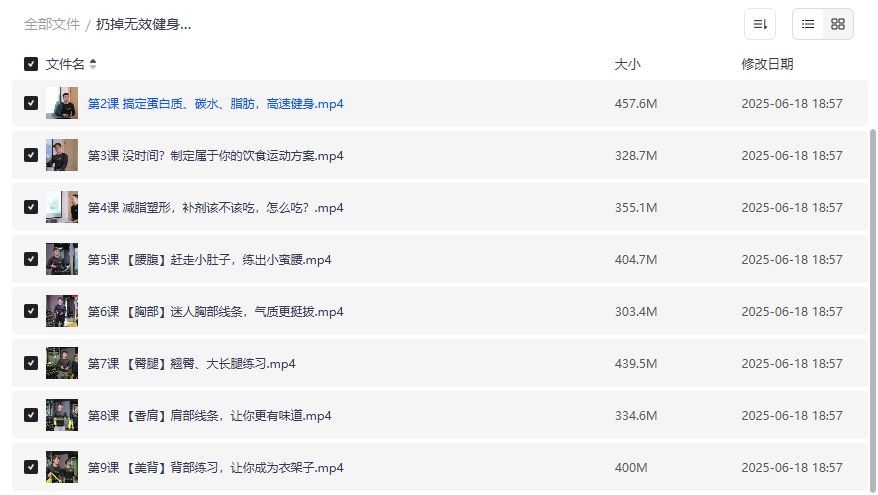
Task: Open 第6课【胸部】video file
Action: point(216,312)
